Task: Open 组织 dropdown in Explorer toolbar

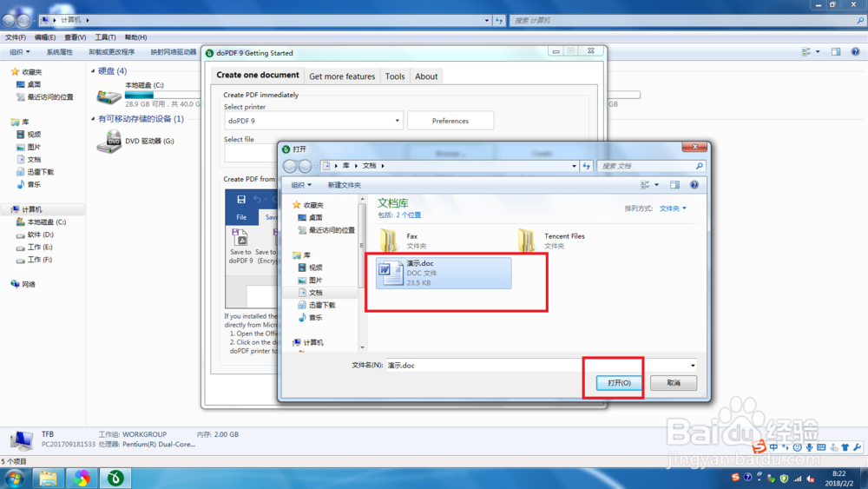Action: tap(19, 52)
